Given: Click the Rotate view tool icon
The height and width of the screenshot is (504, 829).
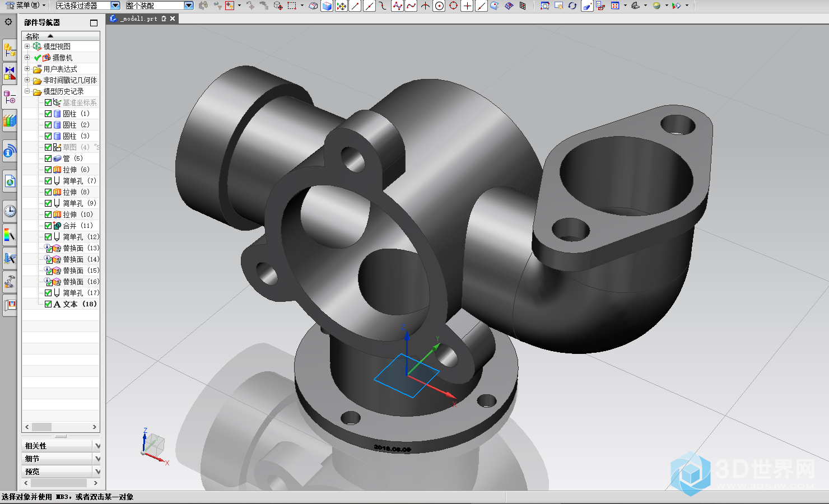Looking at the screenshot, I should click(572, 6).
